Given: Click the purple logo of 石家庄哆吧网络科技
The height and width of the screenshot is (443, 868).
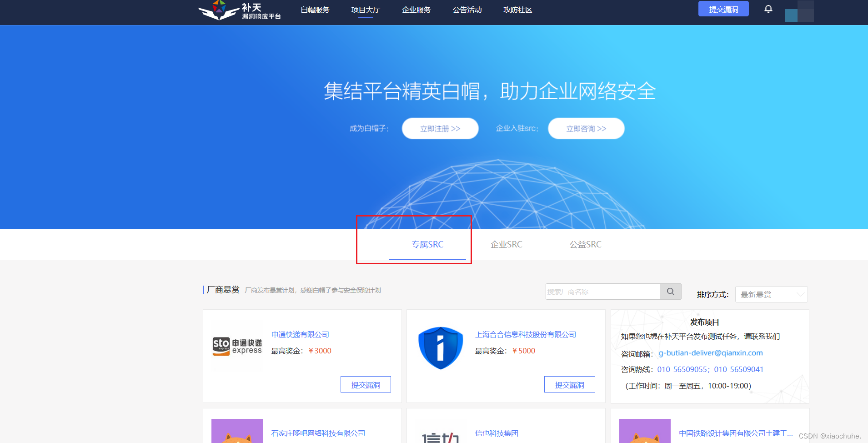Looking at the screenshot, I should click(237, 431).
